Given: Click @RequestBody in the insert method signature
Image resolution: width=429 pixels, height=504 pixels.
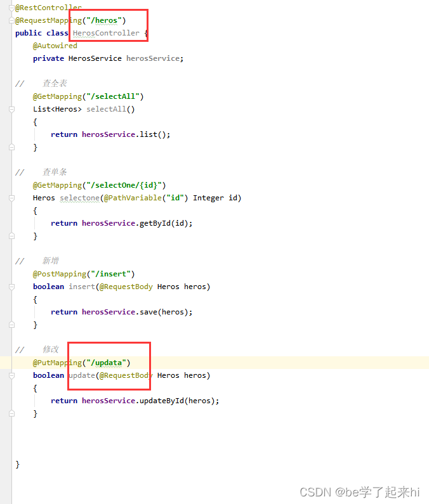Looking at the screenshot, I should [x=126, y=287].
